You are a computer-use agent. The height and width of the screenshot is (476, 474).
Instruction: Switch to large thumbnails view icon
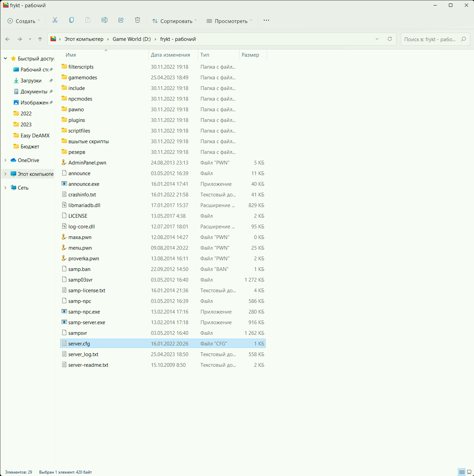[469, 472]
